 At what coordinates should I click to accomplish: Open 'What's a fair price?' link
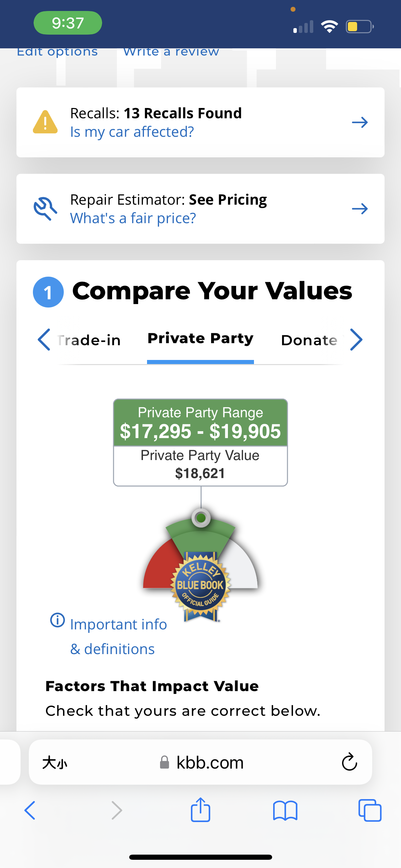click(x=133, y=218)
